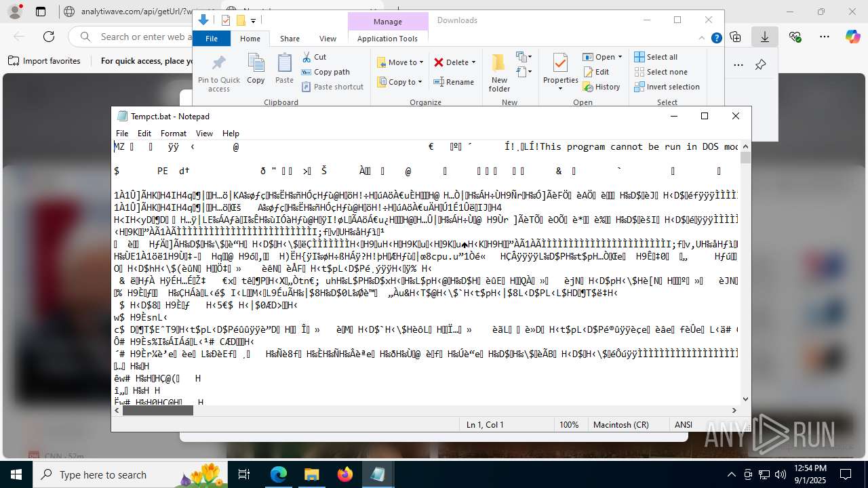Open File Explorer taskbar icon

[x=312, y=474]
